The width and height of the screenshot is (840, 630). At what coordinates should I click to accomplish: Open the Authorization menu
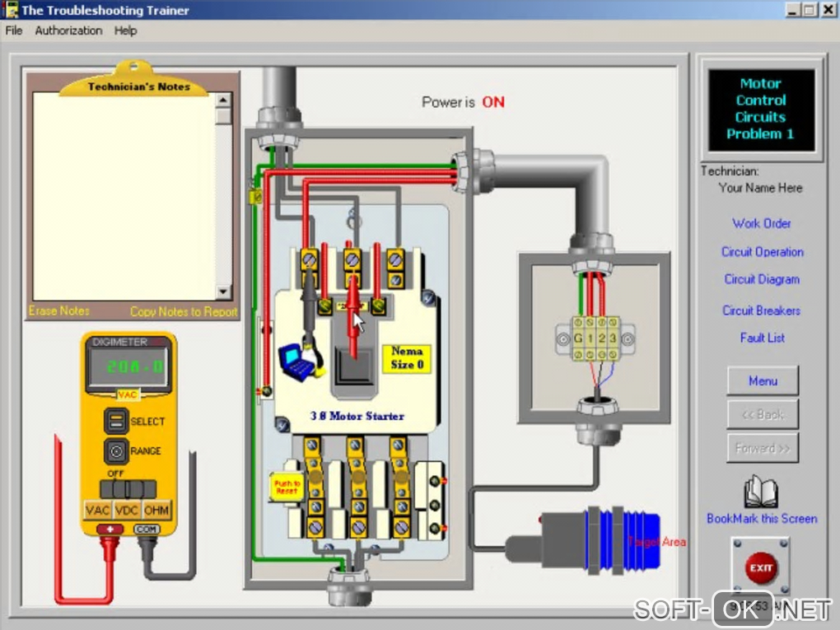[x=68, y=30]
